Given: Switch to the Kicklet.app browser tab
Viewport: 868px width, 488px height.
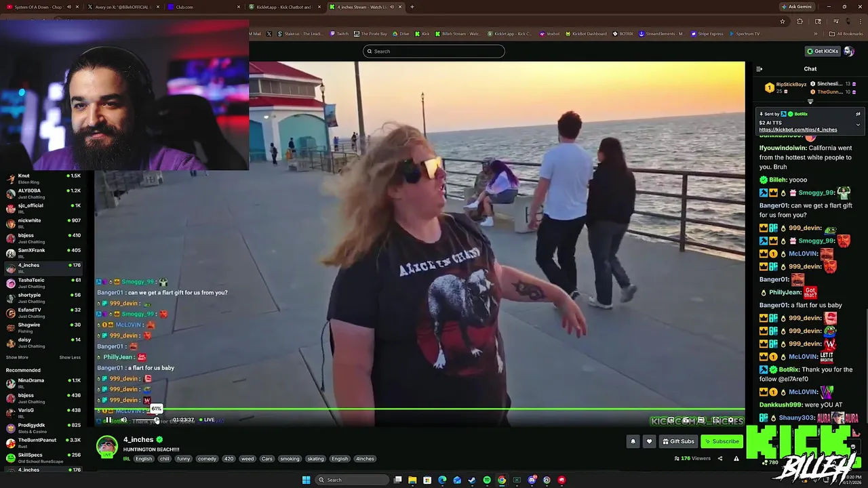Looking at the screenshot, I should (x=284, y=7).
